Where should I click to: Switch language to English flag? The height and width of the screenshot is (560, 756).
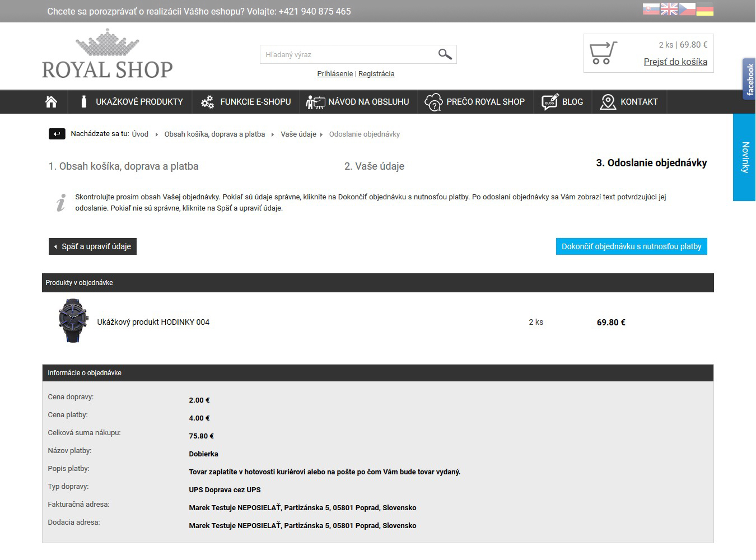point(669,9)
